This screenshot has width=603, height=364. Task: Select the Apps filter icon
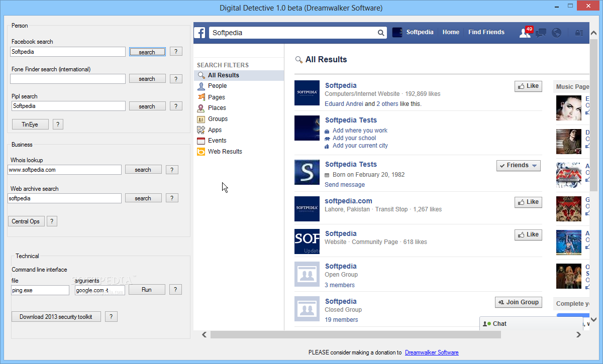201,130
